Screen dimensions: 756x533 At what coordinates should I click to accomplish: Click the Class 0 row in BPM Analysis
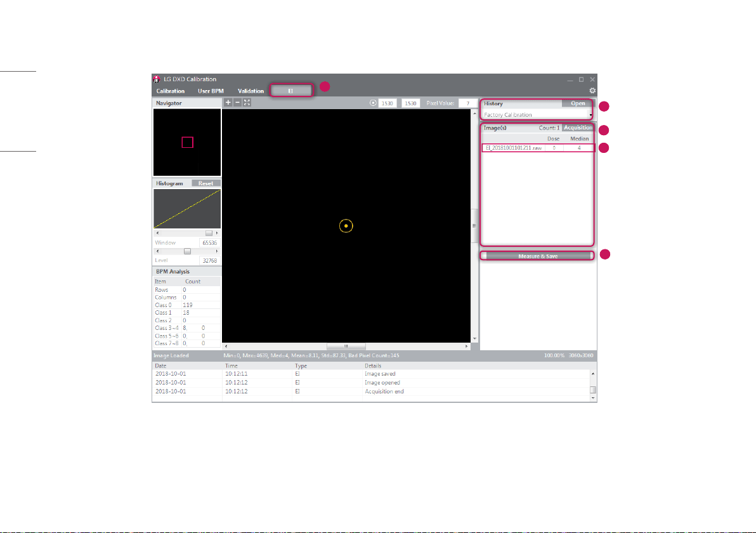coord(186,305)
